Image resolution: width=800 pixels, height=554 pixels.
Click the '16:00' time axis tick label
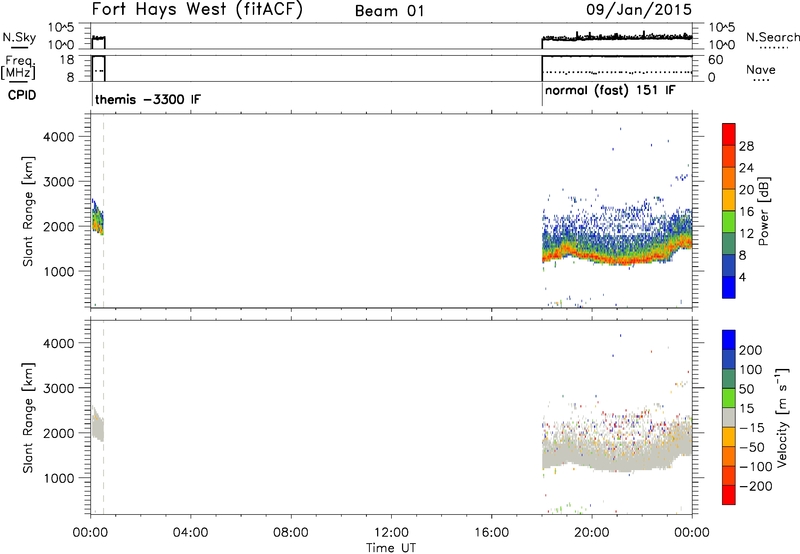491,533
